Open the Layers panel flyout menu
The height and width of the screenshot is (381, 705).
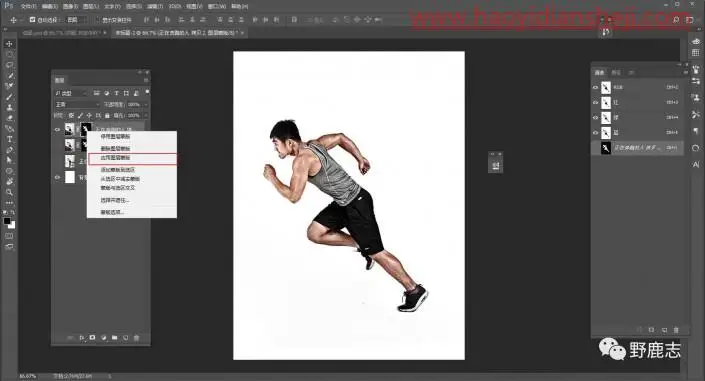pyautogui.click(x=146, y=80)
